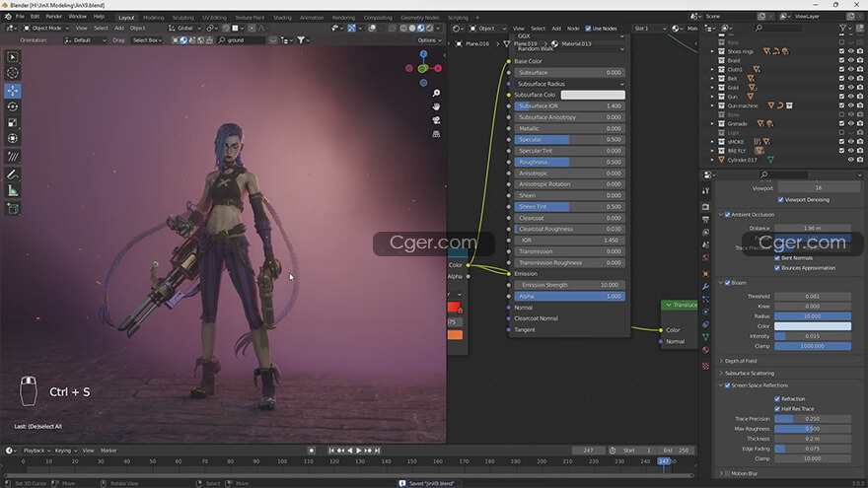This screenshot has height=488, width=868.
Task: Open Object Mode dropdown
Action: tap(46, 29)
